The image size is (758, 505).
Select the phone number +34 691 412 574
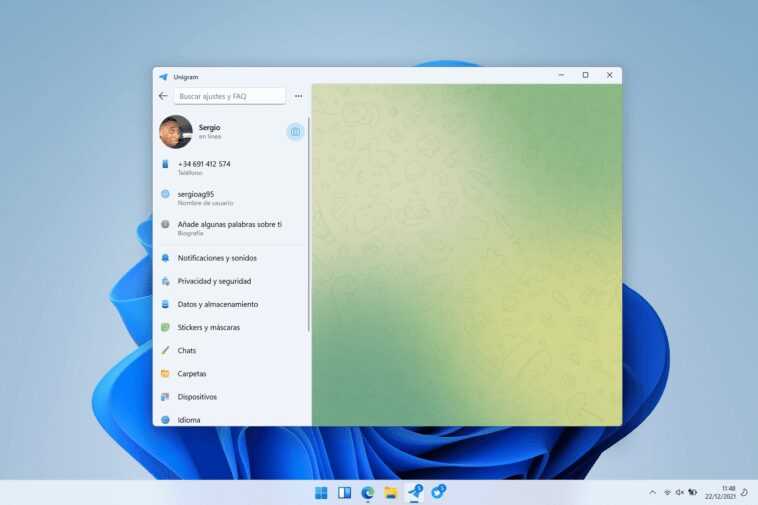point(204,164)
